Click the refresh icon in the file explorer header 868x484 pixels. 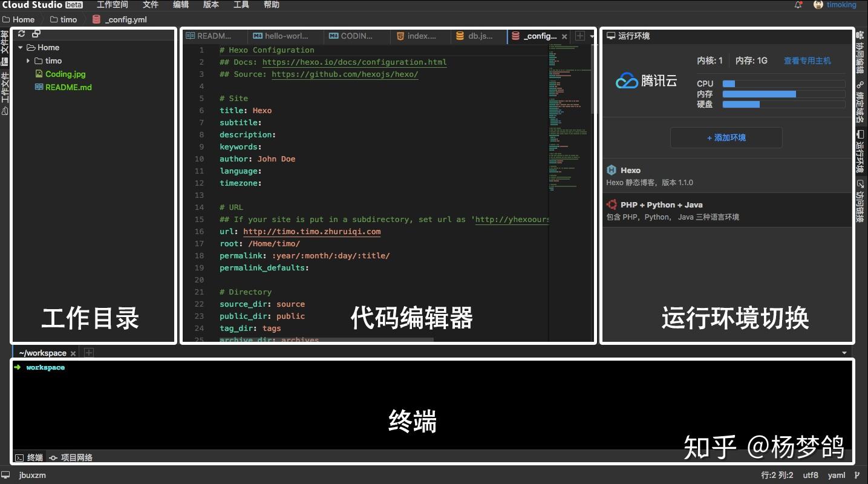pyautogui.click(x=21, y=34)
